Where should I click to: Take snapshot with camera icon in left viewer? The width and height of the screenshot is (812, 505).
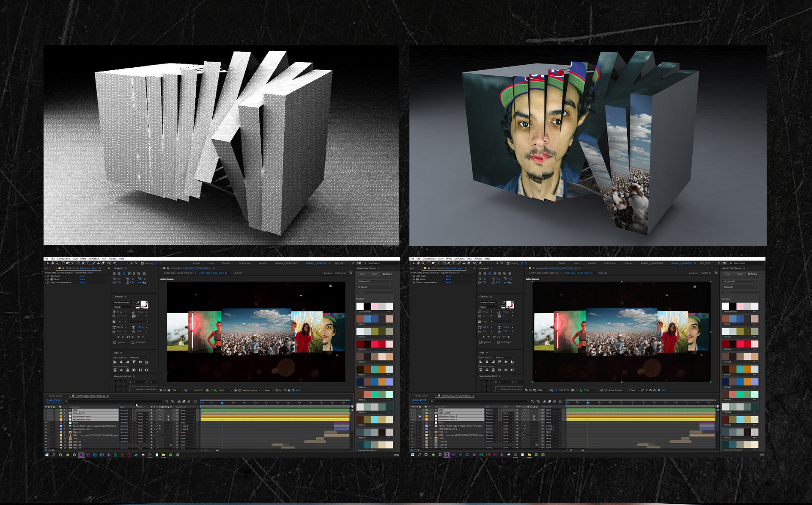[x=207, y=390]
